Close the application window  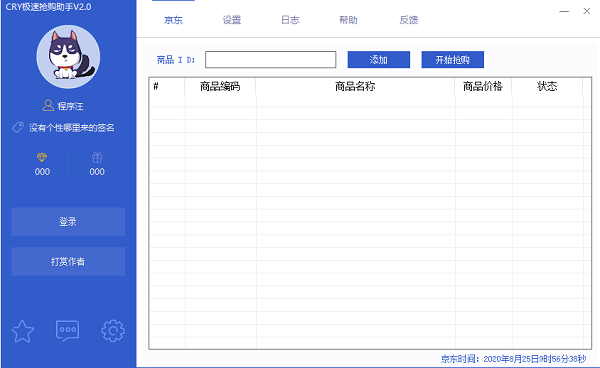587,11
